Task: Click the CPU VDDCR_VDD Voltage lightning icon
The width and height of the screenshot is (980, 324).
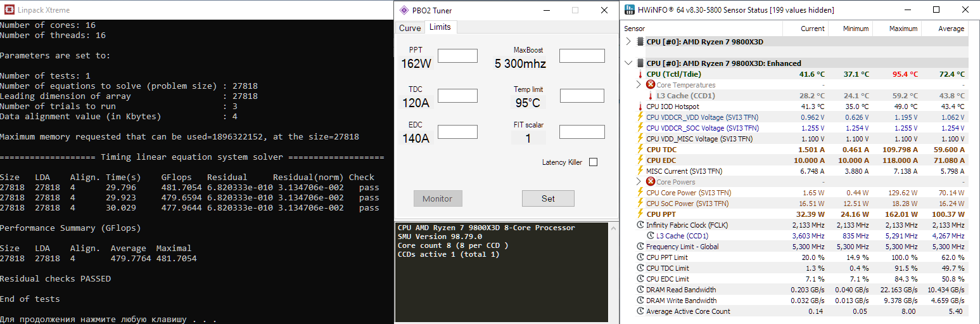Action: pos(640,117)
